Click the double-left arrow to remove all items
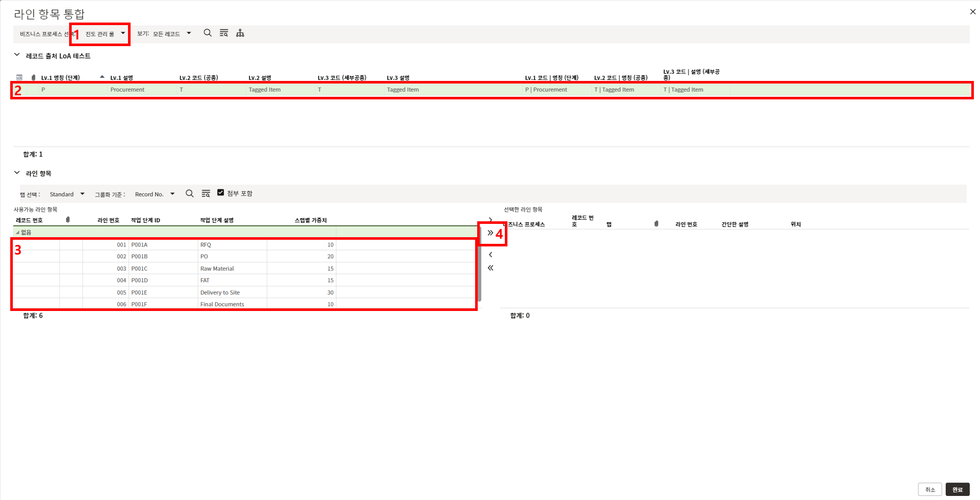980x500 pixels. click(491, 268)
